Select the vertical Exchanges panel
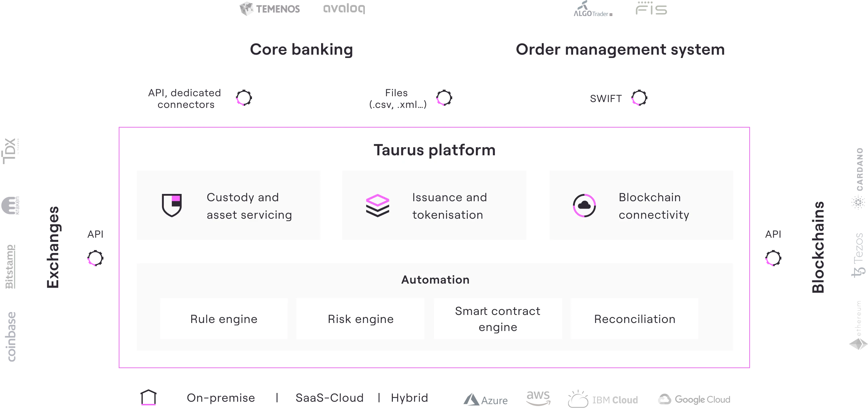Screen dimensions: 868x409 [51, 248]
